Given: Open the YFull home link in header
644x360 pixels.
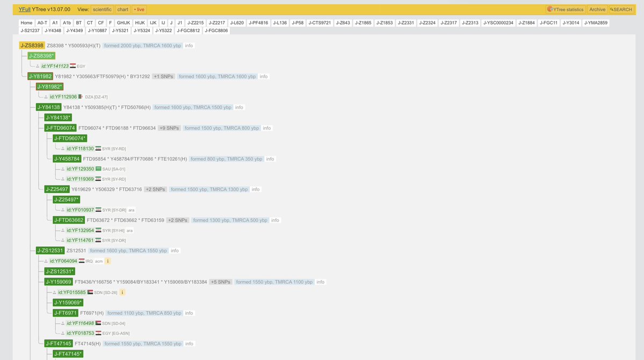Looking at the screenshot, I should point(24,9).
